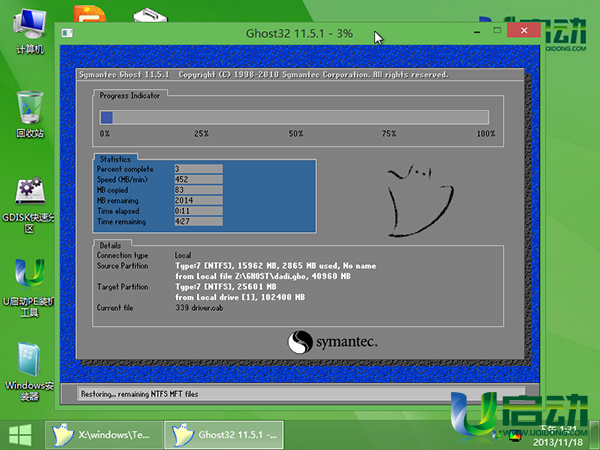This screenshot has width=600, height=450.
Task: Click the Time elapsed value 0:11
Action: 198,211
